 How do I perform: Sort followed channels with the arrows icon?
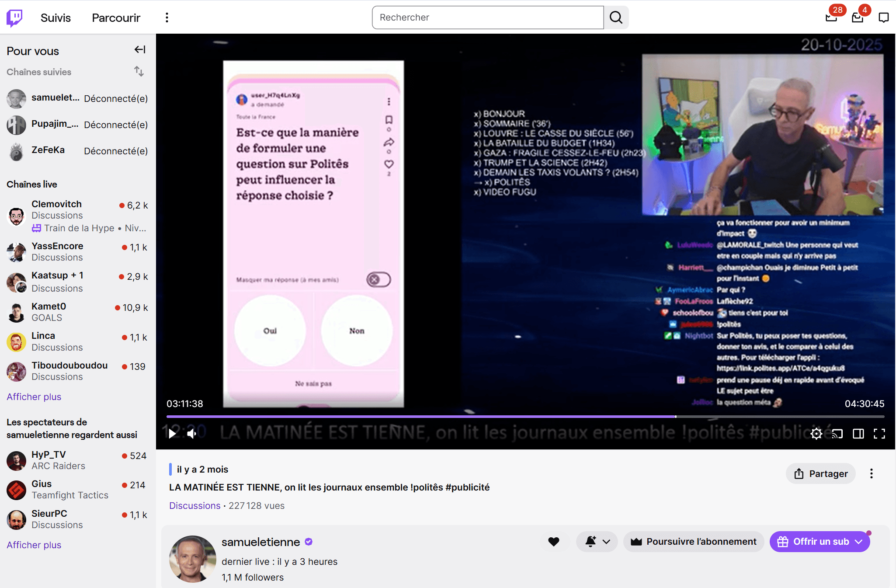139,71
